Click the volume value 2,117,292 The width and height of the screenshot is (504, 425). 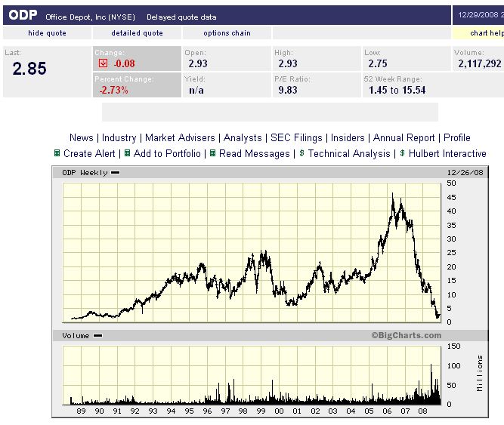480,63
